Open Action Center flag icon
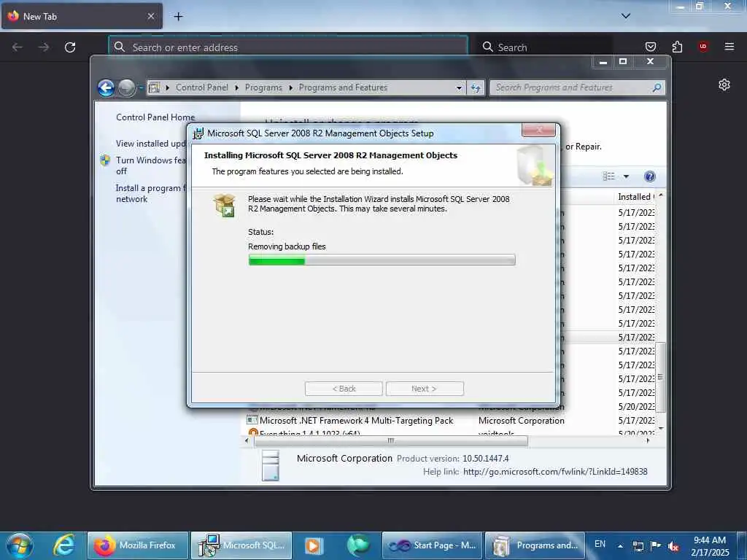 [656, 545]
